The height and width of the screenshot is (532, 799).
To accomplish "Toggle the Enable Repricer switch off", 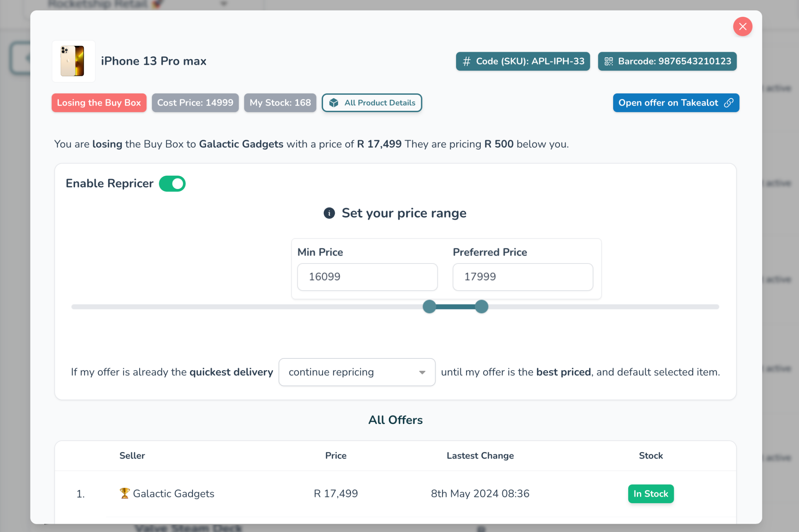I will 172,184.
